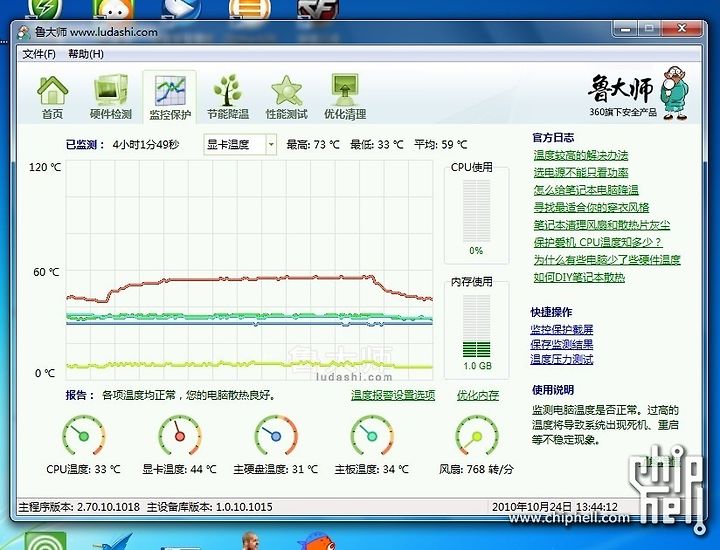Click status bar date 2010年10月24日
Viewport: 720px width, 550px height.
[532, 507]
